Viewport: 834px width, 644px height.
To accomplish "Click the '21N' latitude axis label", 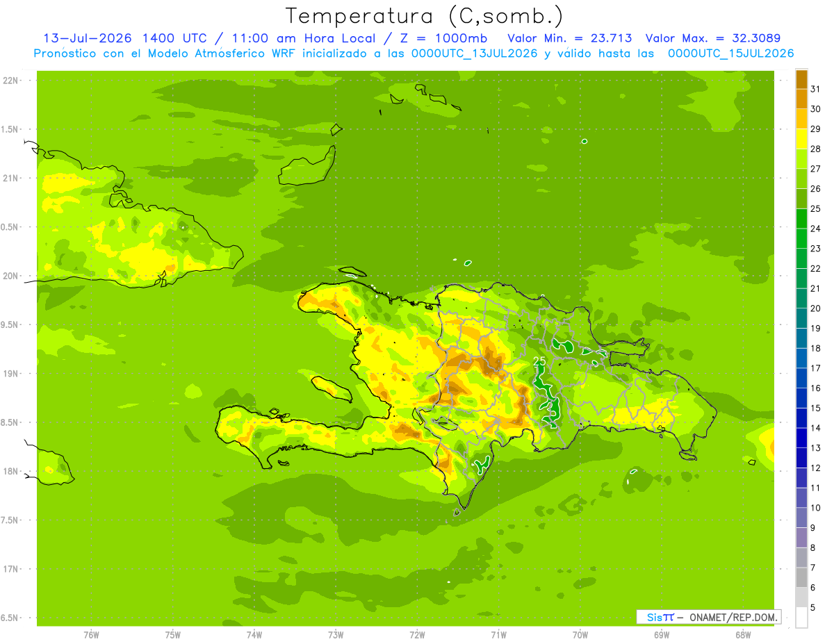I will pos(10,178).
